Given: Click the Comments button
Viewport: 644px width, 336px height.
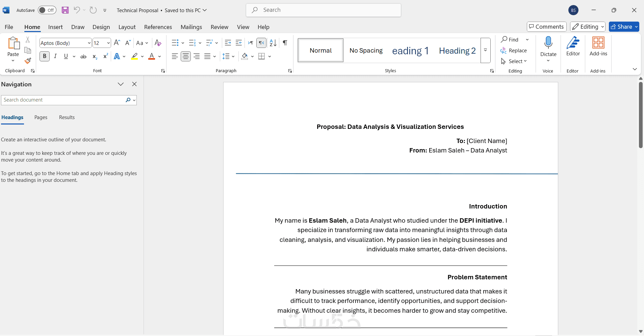Looking at the screenshot, I should click(546, 27).
